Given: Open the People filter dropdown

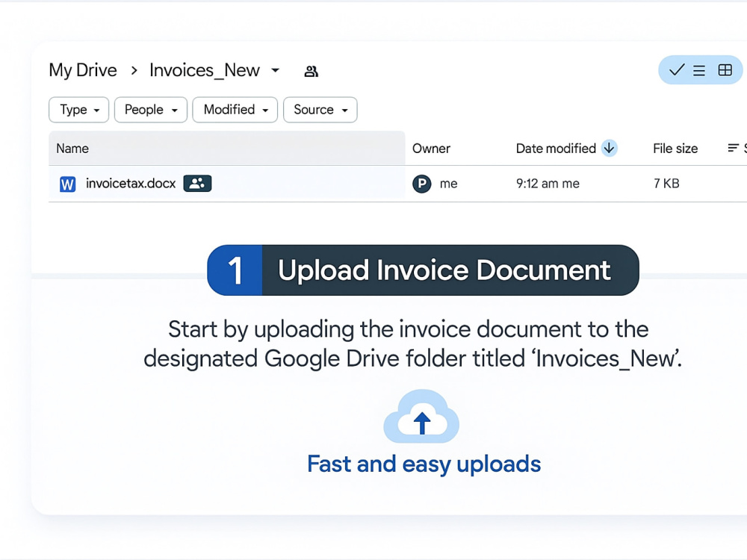Looking at the screenshot, I should (x=151, y=110).
